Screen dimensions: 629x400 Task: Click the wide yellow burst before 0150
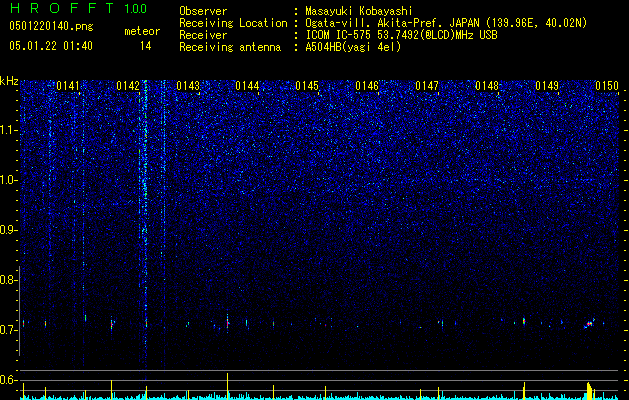pyautogui.click(x=589, y=391)
